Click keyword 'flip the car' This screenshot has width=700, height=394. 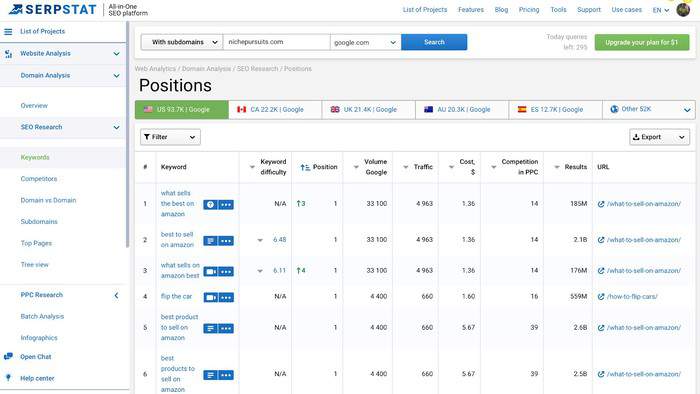(x=176, y=297)
